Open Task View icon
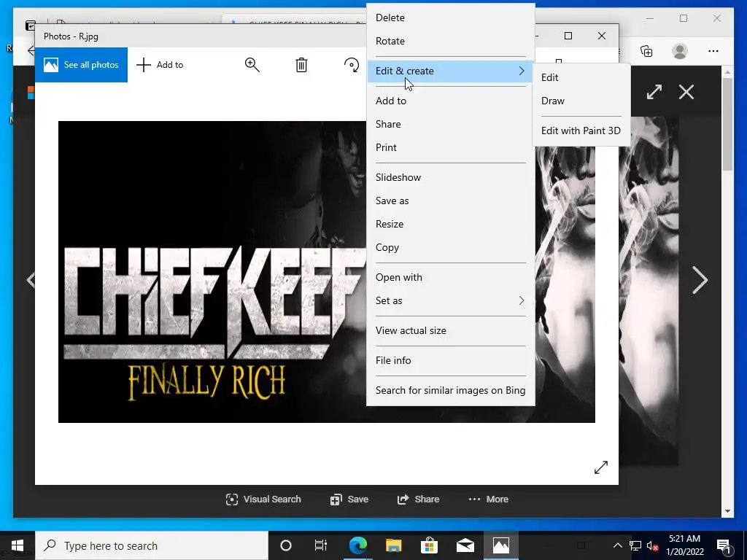Viewport: 747px width, 560px height. pos(321,545)
